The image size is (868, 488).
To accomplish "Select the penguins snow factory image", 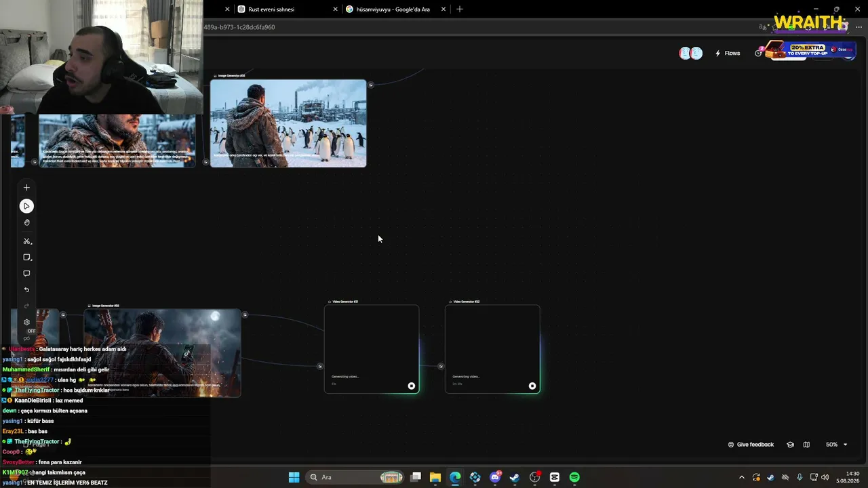I will click(x=288, y=123).
